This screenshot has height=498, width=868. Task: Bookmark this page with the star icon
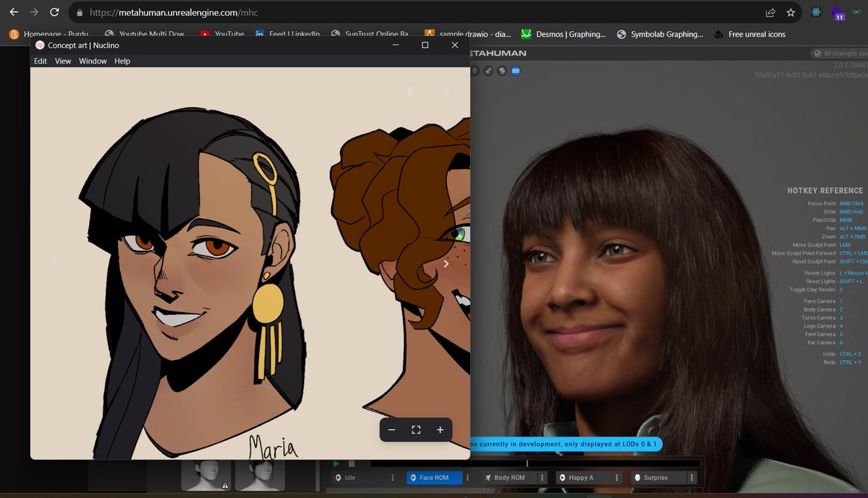point(791,13)
